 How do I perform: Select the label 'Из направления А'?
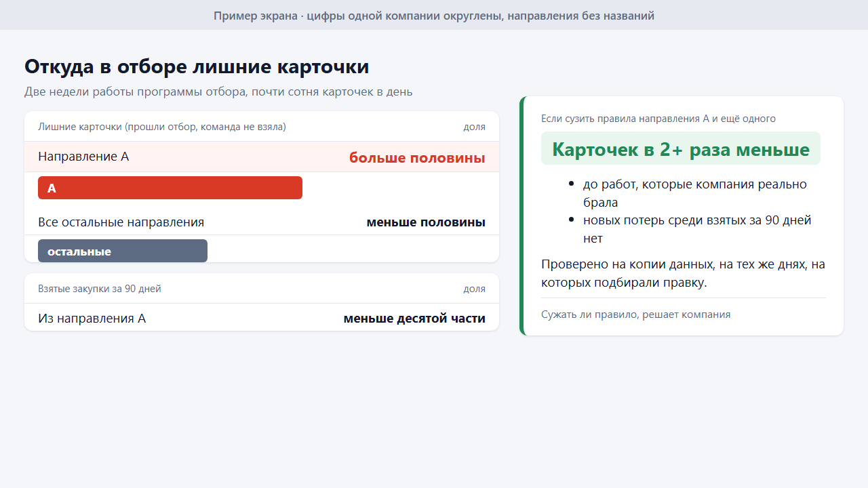pos(92,319)
